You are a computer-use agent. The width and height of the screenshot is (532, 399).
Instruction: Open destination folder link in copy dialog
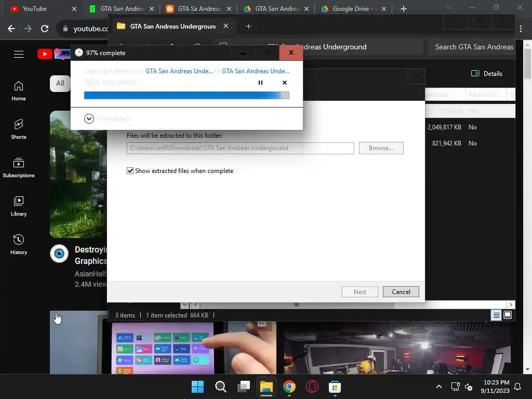tap(256, 71)
